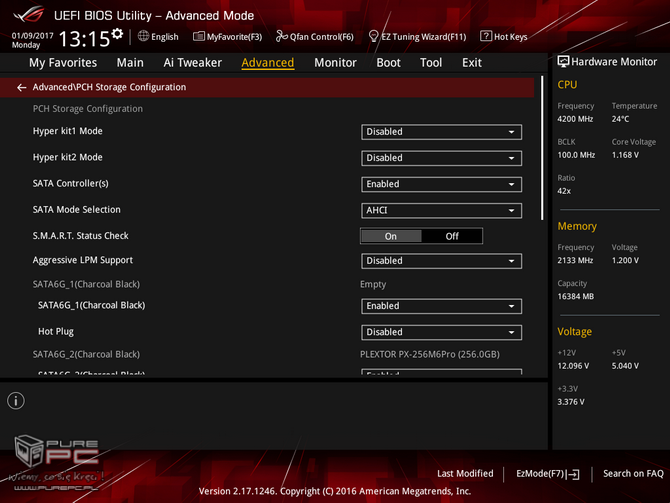Click the S.M.A.R.T. Status Check label
Image resolution: width=670 pixels, height=503 pixels.
[x=80, y=236]
